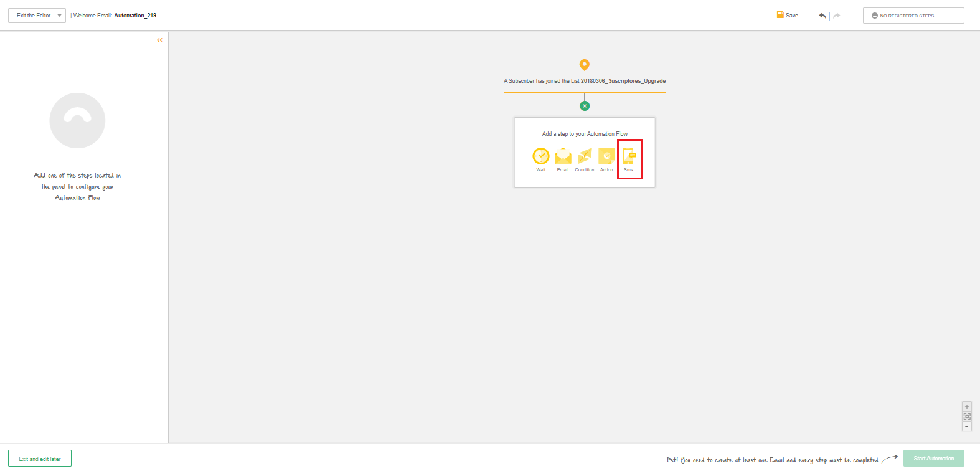Add an Sms step to the flow
This screenshot has width=980, height=471.
pos(629,157)
